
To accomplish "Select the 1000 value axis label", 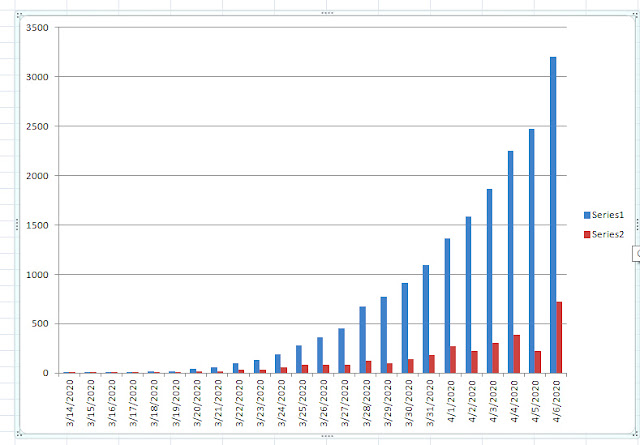I will tap(37, 275).
